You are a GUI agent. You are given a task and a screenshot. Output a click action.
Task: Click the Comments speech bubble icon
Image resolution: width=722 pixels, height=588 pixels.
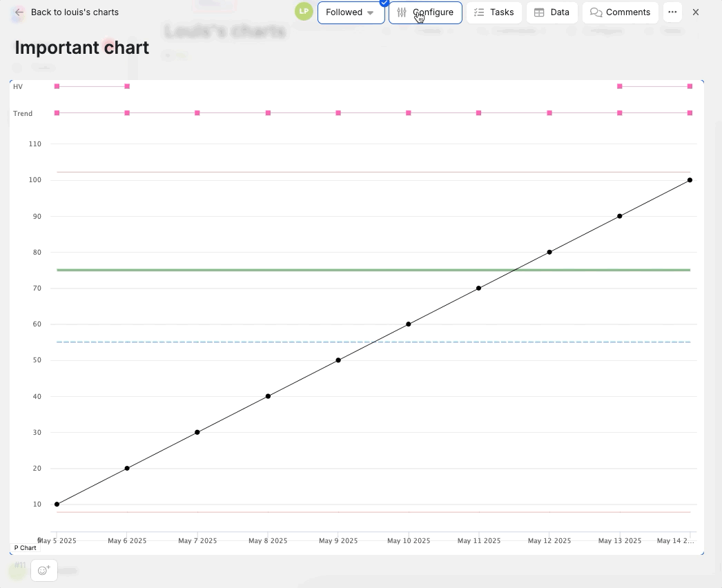[596, 12]
